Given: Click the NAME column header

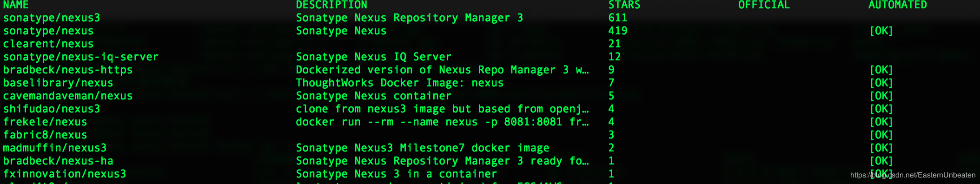Looking at the screenshot, I should pyautogui.click(x=16, y=5).
